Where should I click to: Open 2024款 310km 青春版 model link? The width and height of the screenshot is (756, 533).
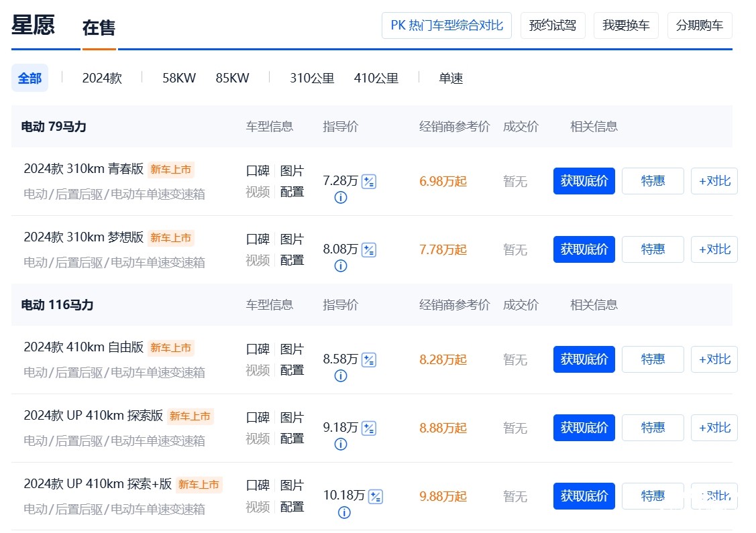pos(84,169)
